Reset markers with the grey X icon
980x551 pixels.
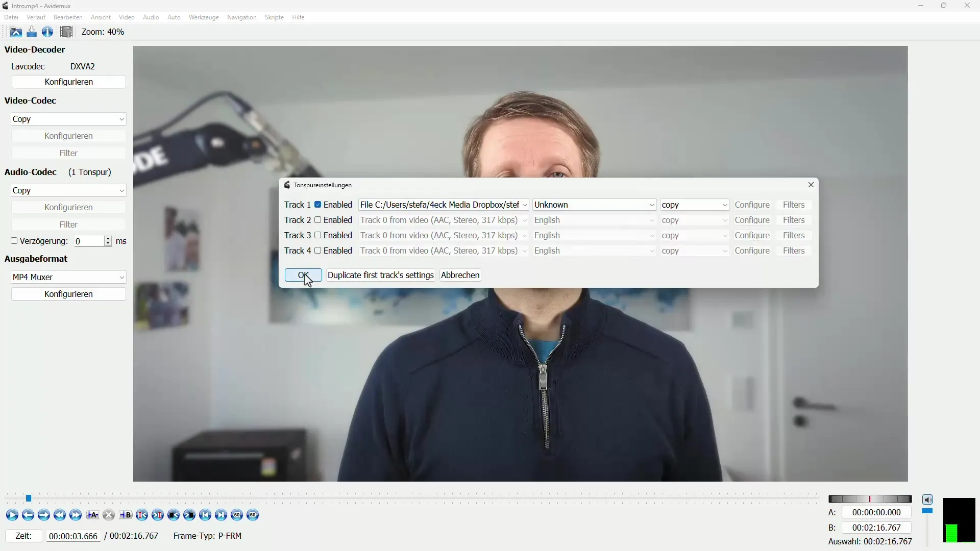pos(109,515)
